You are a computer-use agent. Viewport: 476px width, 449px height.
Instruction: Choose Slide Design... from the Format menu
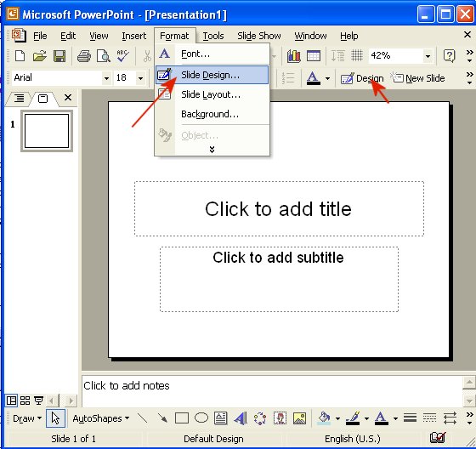[x=212, y=75]
